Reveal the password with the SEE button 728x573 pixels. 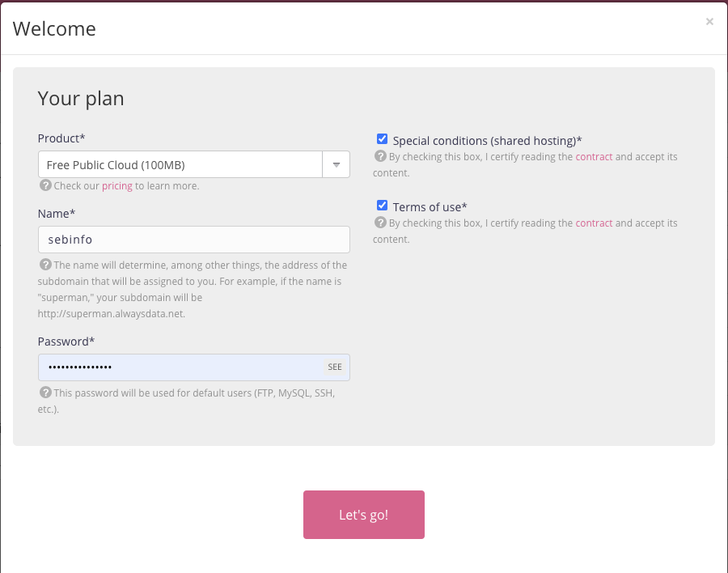(x=335, y=367)
